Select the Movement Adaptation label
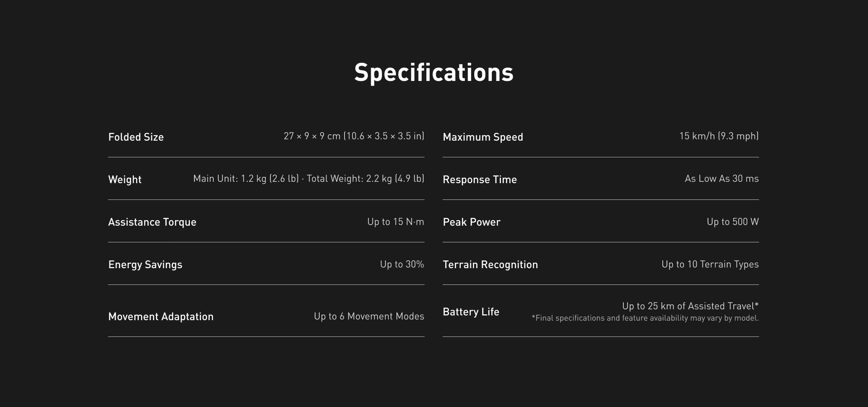Image resolution: width=868 pixels, height=407 pixels. (161, 317)
